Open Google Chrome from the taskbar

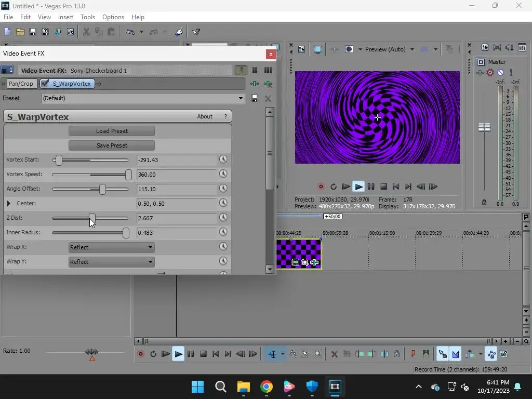[x=267, y=387]
